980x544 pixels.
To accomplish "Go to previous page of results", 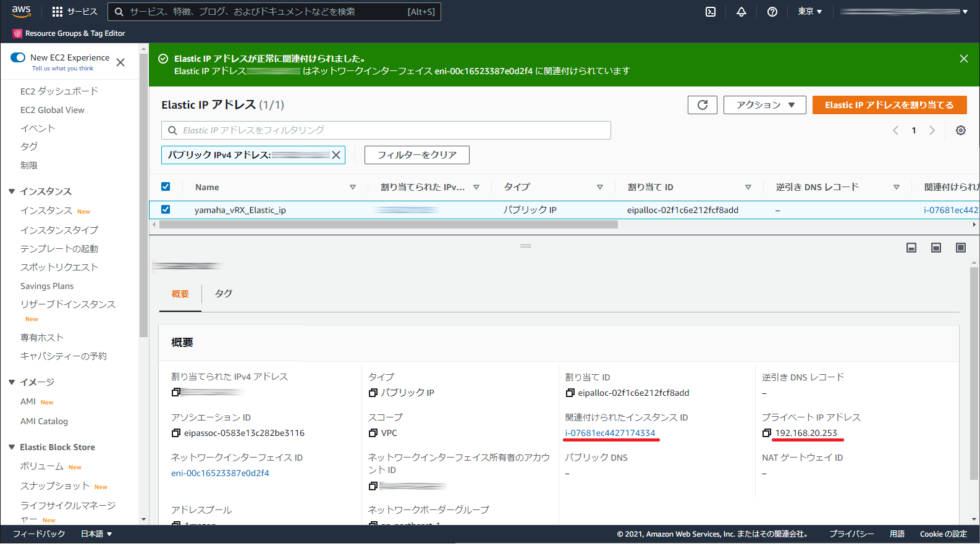I will point(895,130).
